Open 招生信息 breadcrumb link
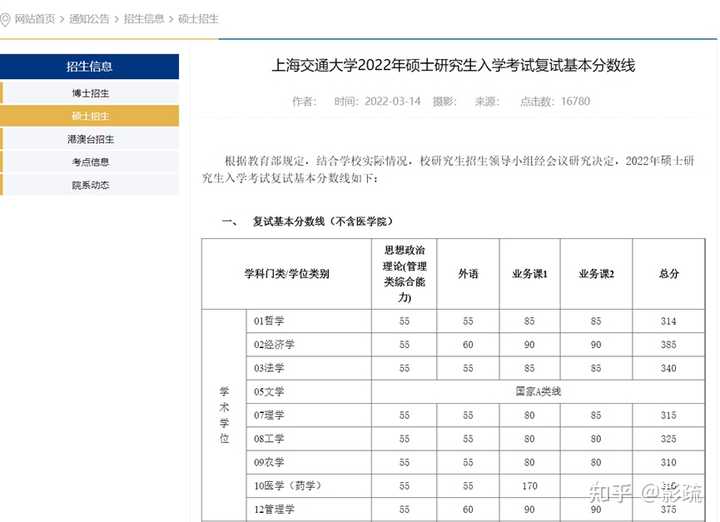The image size is (720, 522). 144,19
